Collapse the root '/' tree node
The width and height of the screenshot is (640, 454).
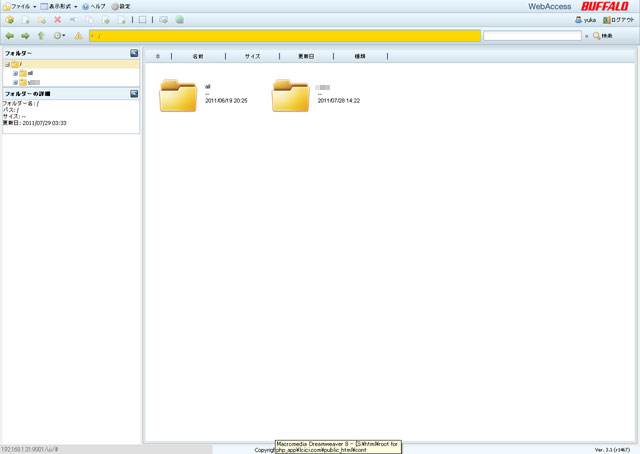tap(7, 64)
